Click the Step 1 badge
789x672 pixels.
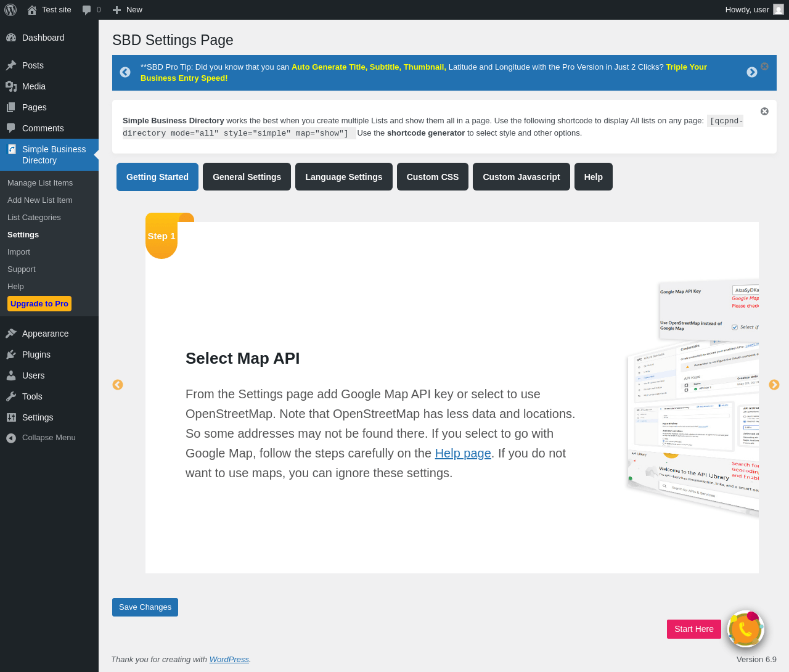(161, 236)
